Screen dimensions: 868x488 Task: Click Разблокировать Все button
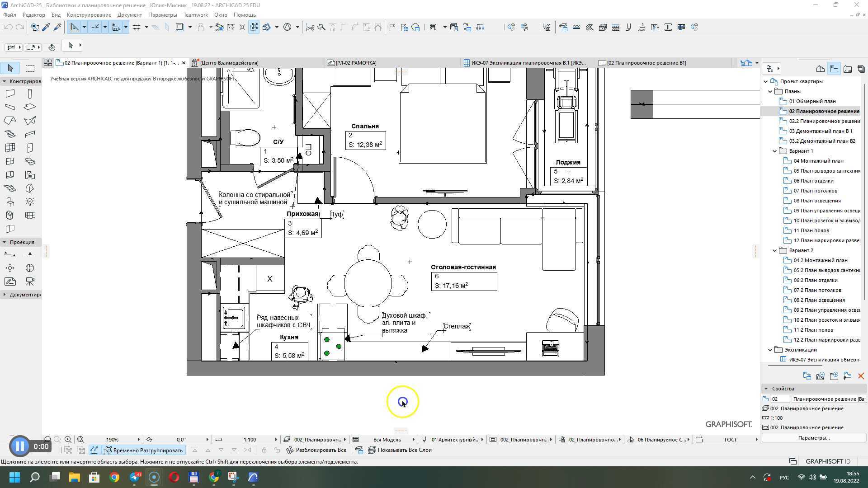click(316, 450)
